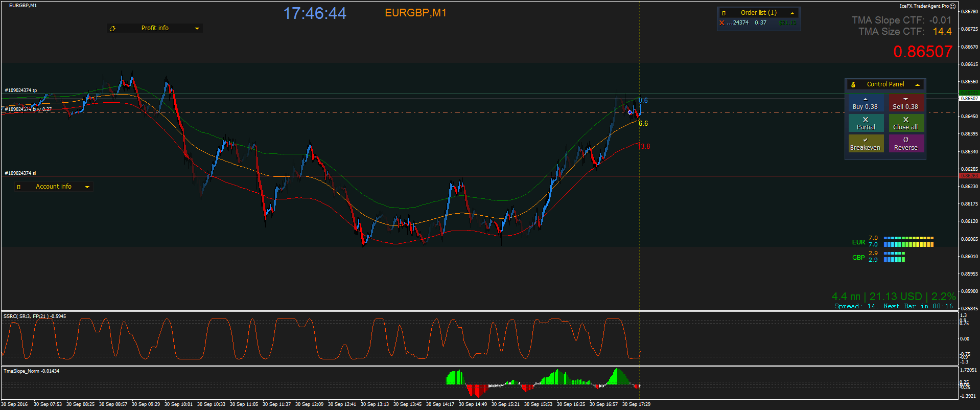Click the orange EURGBP,M1 chart title

point(415,13)
